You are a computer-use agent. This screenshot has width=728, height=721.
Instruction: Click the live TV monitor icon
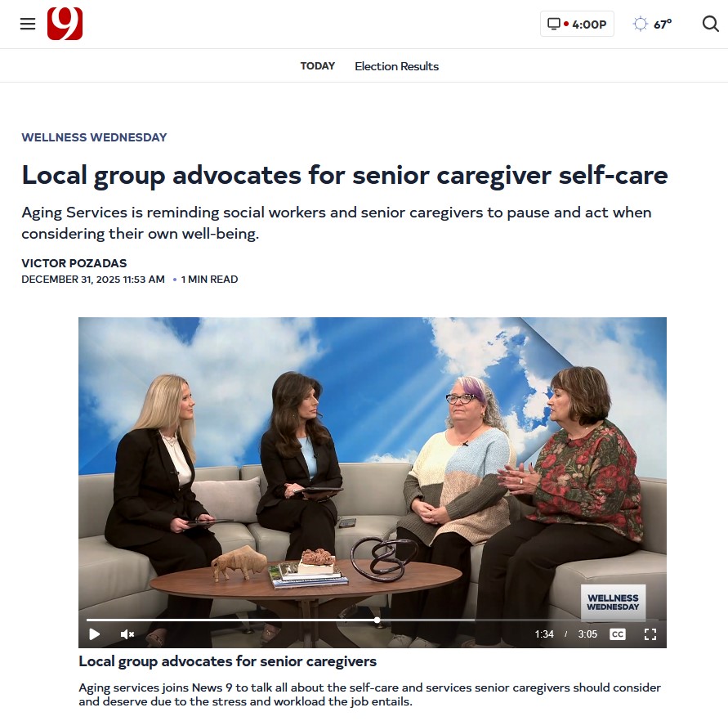553,24
